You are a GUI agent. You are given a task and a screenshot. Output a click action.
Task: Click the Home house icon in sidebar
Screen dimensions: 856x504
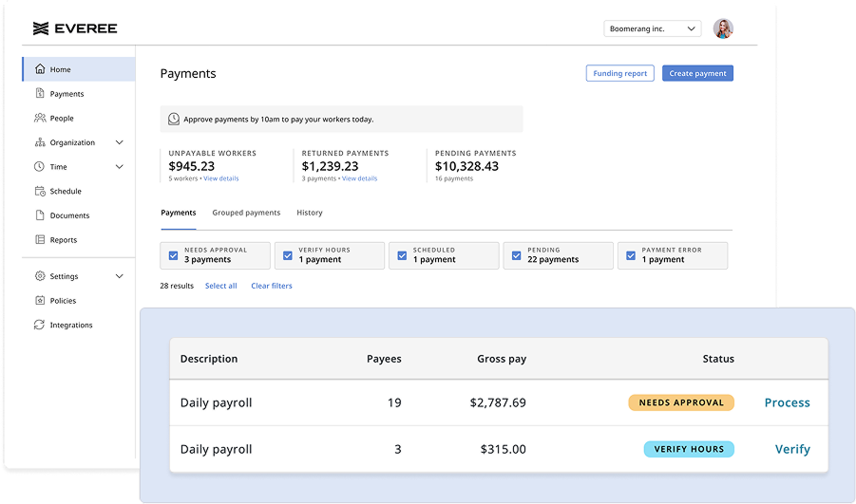tap(40, 68)
